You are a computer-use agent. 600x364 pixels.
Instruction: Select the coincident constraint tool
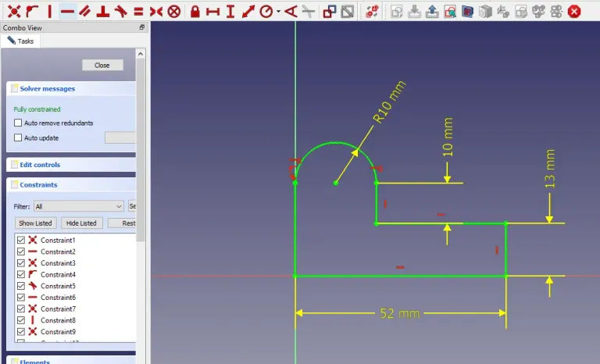click(13, 11)
